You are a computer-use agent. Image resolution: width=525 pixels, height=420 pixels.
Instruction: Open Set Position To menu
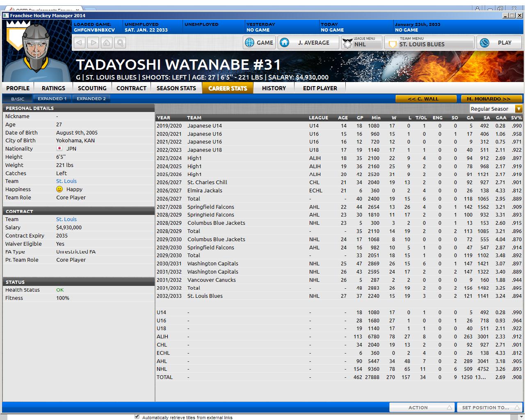489,407
